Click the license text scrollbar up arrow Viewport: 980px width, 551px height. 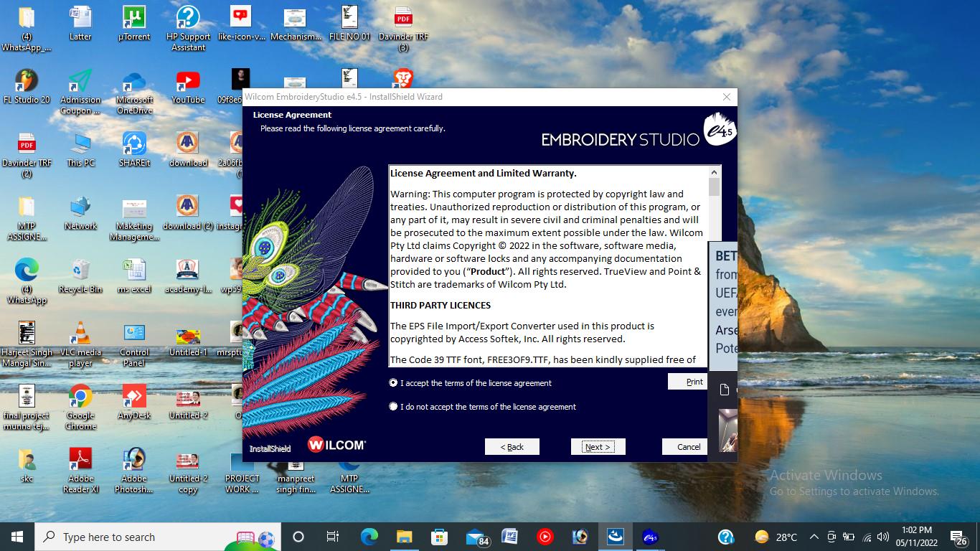714,173
